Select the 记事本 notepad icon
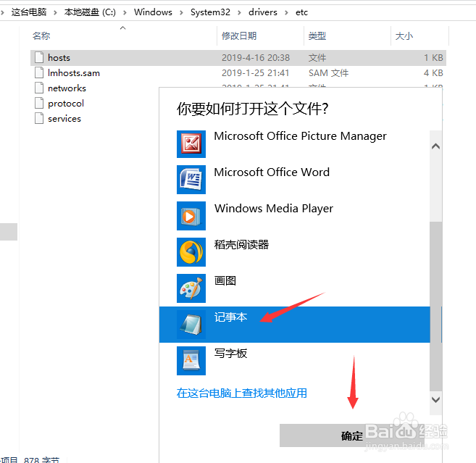476x463 pixels. (191, 325)
